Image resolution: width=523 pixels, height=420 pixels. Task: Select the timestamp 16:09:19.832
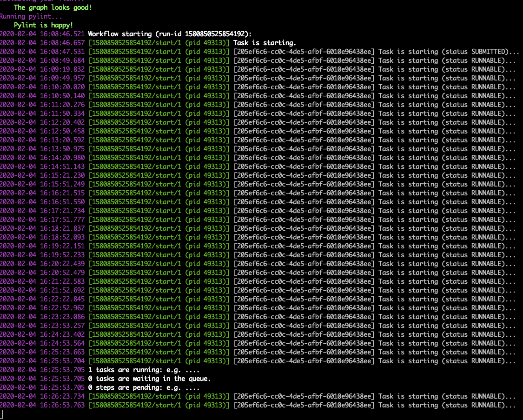[62, 69]
